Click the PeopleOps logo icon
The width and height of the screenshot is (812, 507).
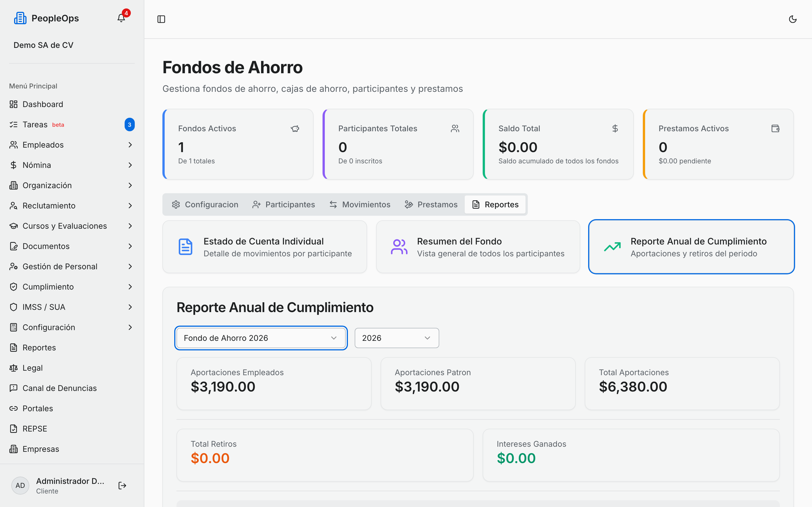coord(20,18)
